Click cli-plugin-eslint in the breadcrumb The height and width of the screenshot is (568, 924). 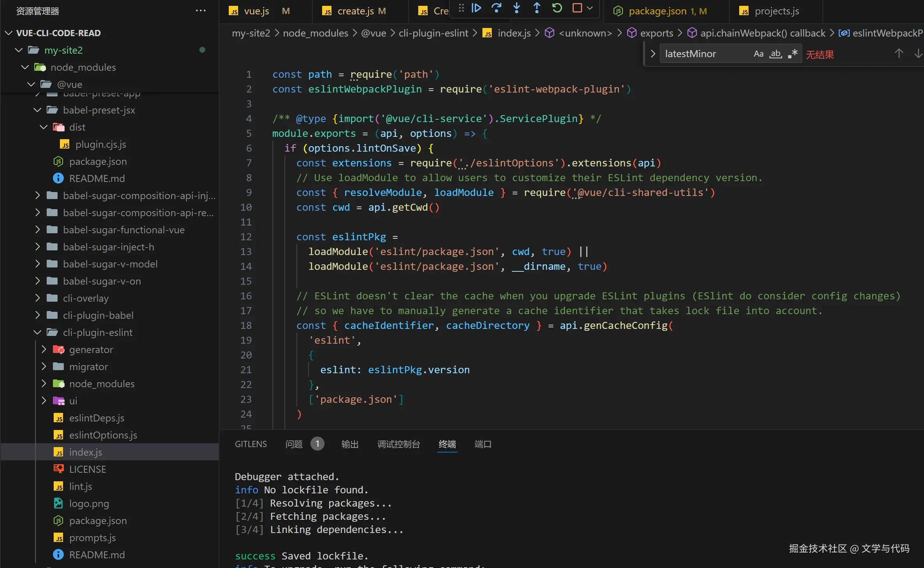(x=433, y=33)
